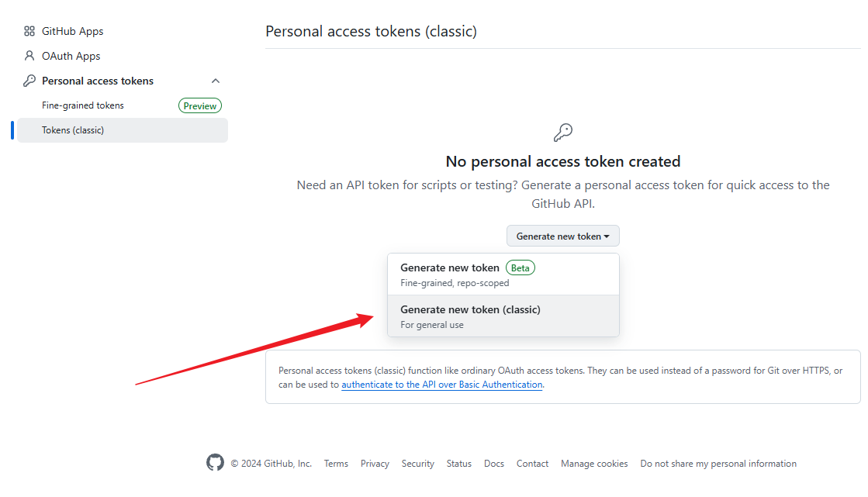Open authenticate to the API over Basic Authentication link
Image resolution: width=868 pixels, height=497 pixels.
pyautogui.click(x=441, y=385)
